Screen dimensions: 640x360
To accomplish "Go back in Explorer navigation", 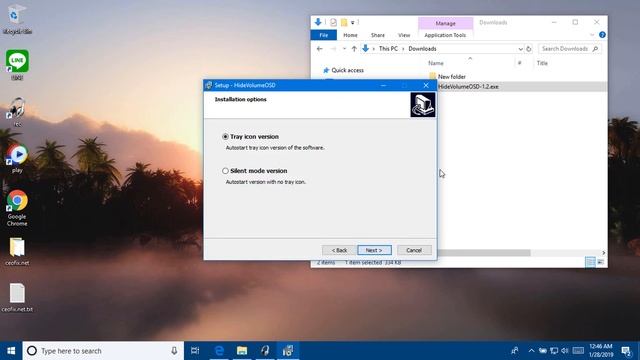I will click(x=320, y=49).
